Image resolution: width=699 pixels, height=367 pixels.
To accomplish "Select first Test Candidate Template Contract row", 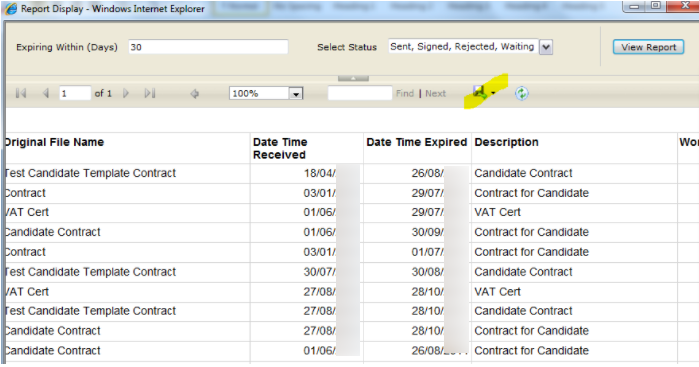I will coord(90,173).
